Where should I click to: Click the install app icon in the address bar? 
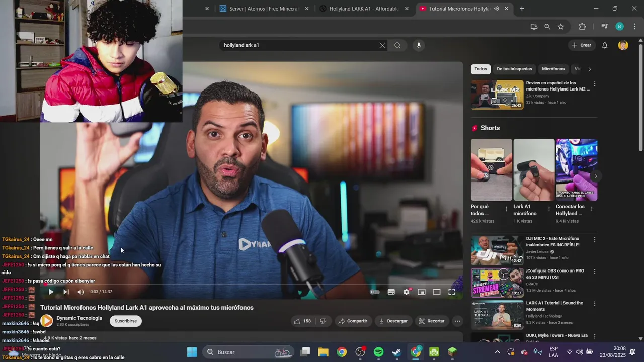(x=534, y=27)
